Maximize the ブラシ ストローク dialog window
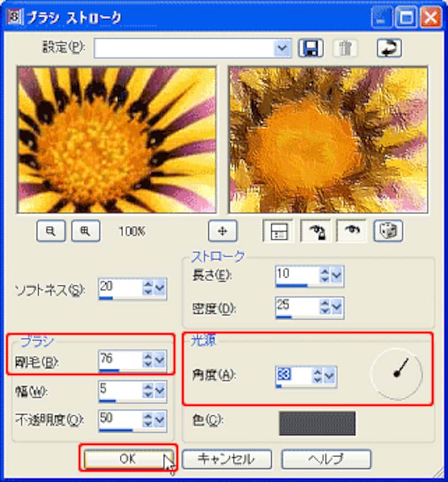Viewport: 448px width, 482px height. (406, 17)
